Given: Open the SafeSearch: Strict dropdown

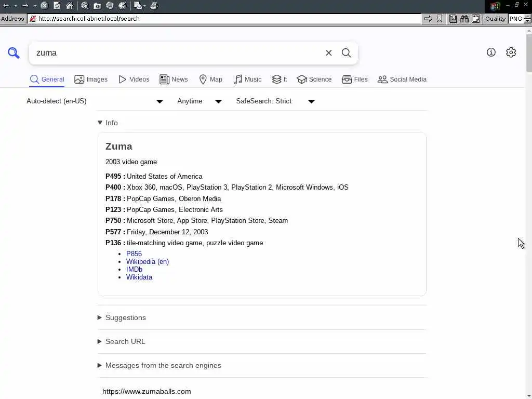Looking at the screenshot, I should pos(275,101).
